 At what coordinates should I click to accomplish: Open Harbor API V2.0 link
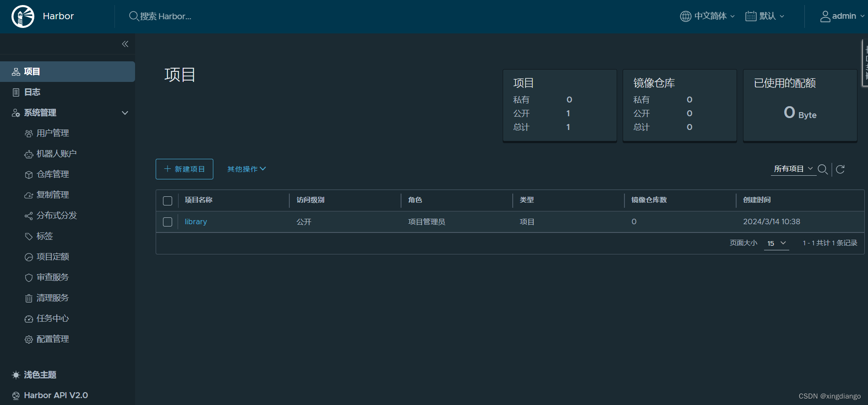[56, 396]
